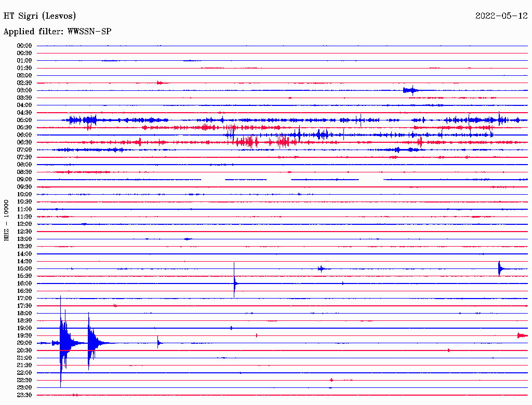Click the 06:30 time label
532x405 pixels.
pyautogui.click(x=24, y=142)
